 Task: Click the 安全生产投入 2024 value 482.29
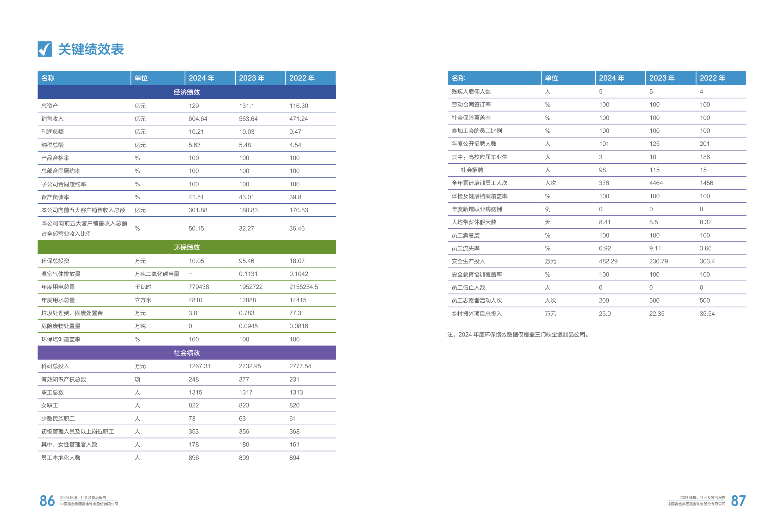click(608, 261)
